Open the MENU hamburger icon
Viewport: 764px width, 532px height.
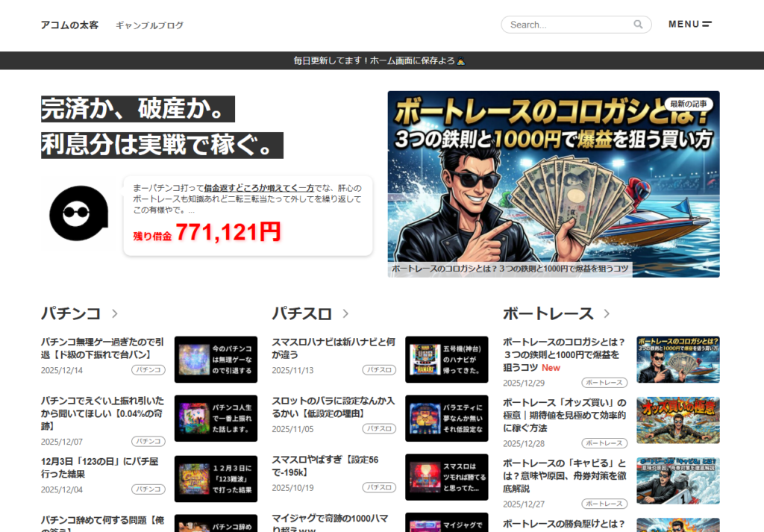[x=708, y=24]
